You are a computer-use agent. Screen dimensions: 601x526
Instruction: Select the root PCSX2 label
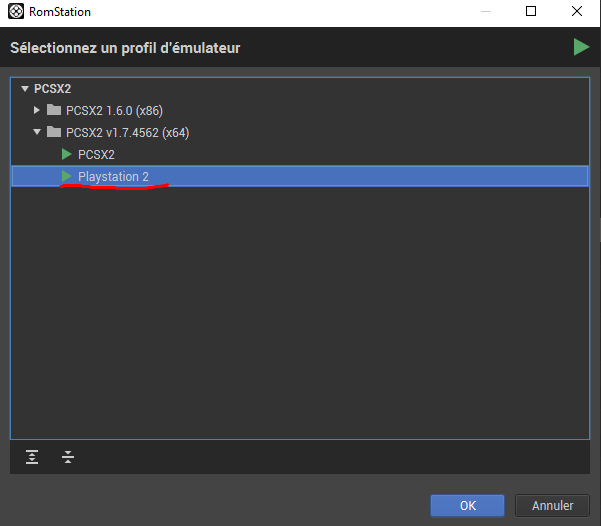(53, 89)
